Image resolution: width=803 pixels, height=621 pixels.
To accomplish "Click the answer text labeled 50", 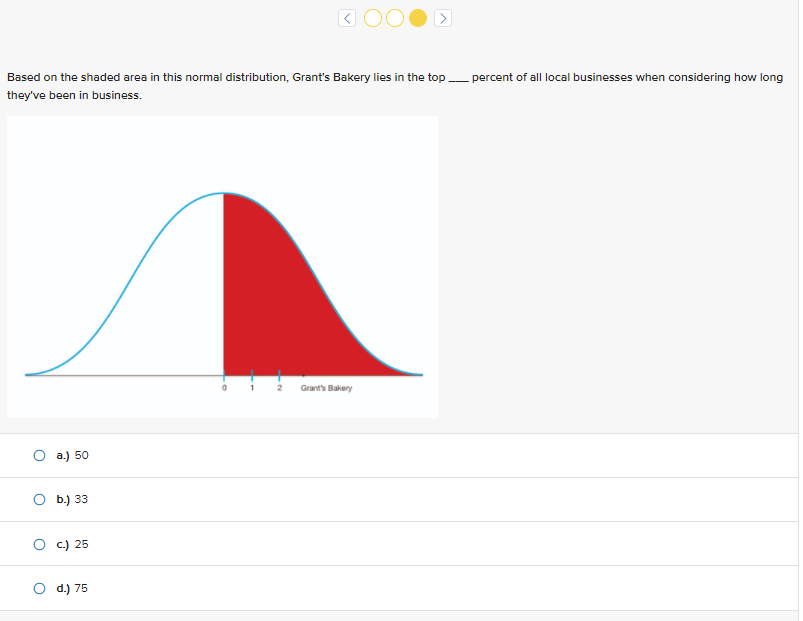I will click(x=72, y=455).
